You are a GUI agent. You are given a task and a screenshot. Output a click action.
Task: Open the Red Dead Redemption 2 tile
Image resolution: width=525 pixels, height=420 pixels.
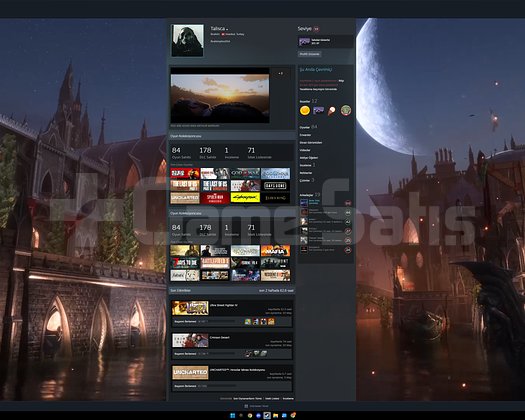click(x=185, y=173)
